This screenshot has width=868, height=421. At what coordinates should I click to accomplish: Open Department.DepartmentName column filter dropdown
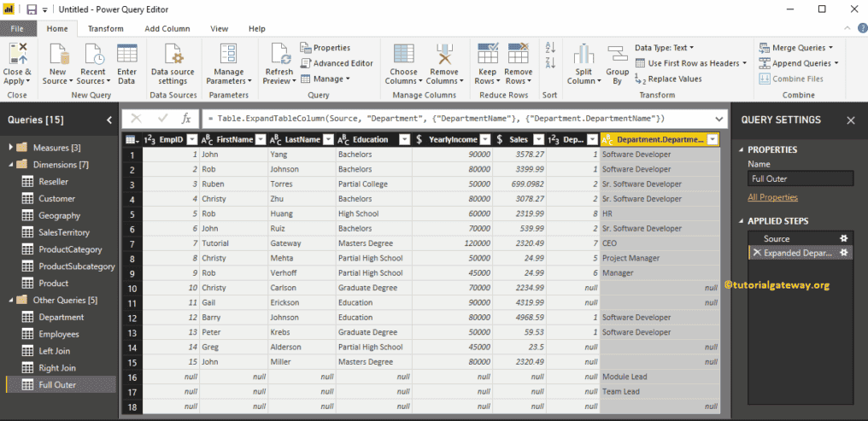(713, 139)
